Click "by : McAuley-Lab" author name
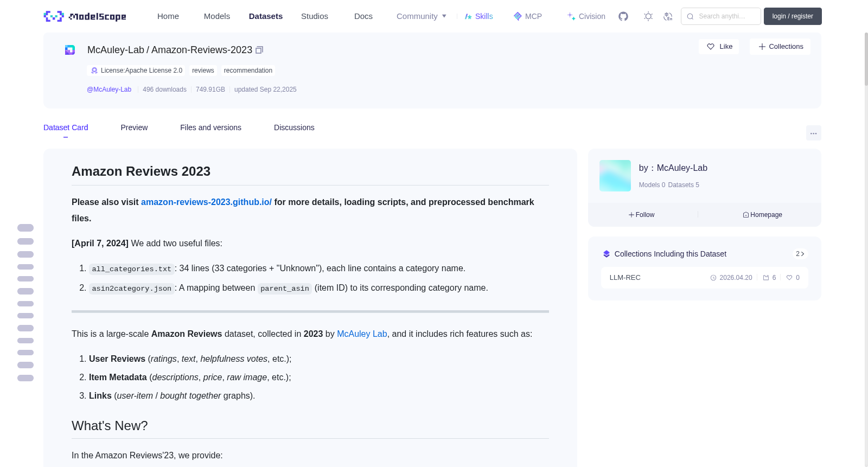Image resolution: width=868 pixels, height=467 pixels. click(x=673, y=168)
